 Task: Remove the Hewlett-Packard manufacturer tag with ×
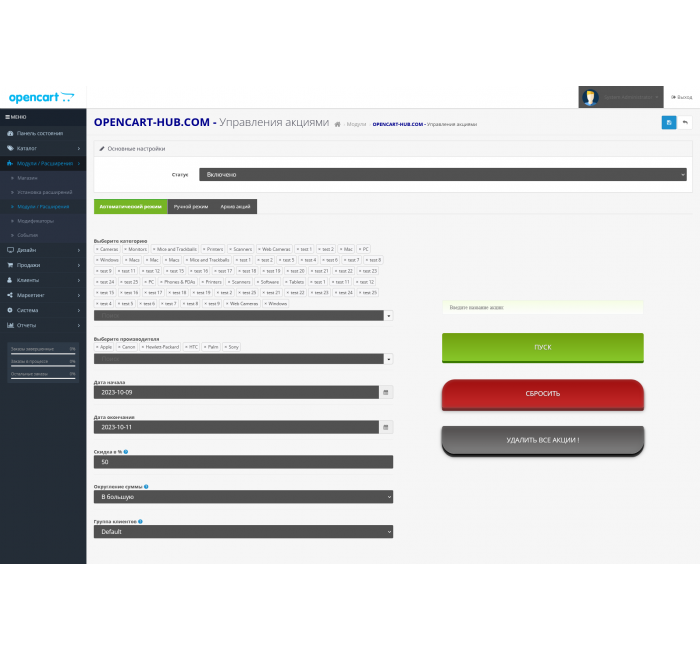(143, 347)
